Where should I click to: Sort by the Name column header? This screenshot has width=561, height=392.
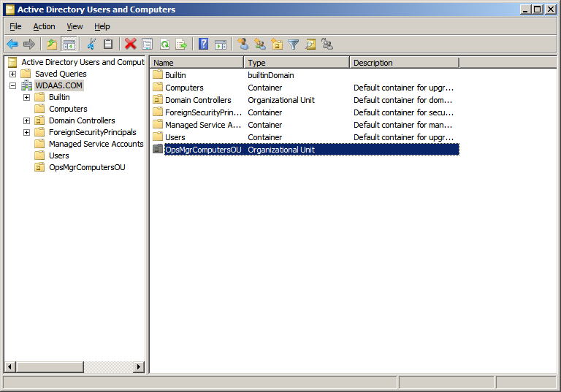pyautogui.click(x=196, y=63)
